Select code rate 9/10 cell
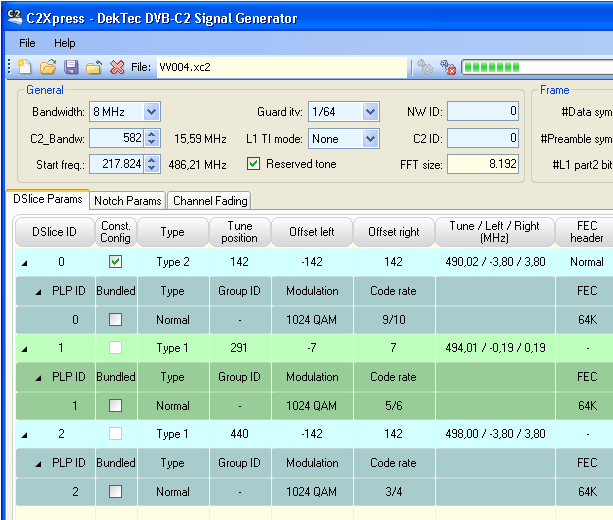613x520 pixels. pyautogui.click(x=394, y=320)
